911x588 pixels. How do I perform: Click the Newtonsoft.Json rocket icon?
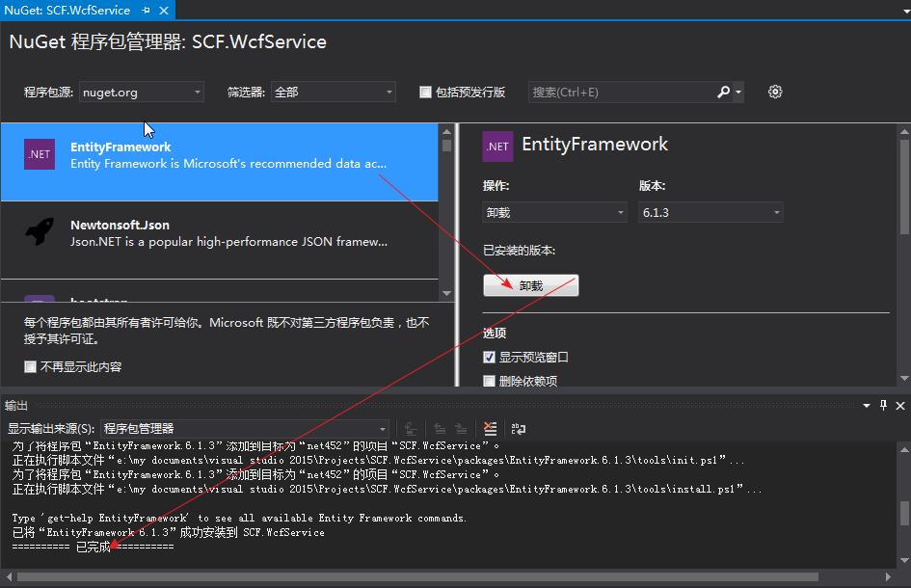point(40,232)
